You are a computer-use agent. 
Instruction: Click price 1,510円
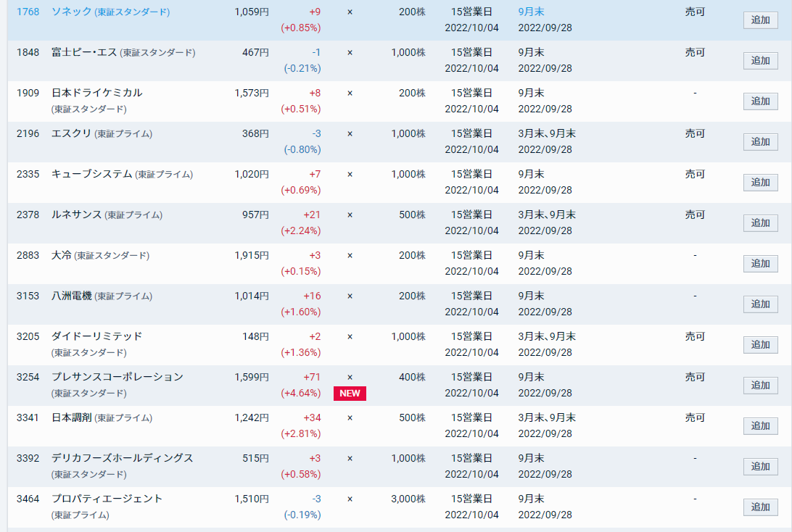pyautogui.click(x=252, y=499)
